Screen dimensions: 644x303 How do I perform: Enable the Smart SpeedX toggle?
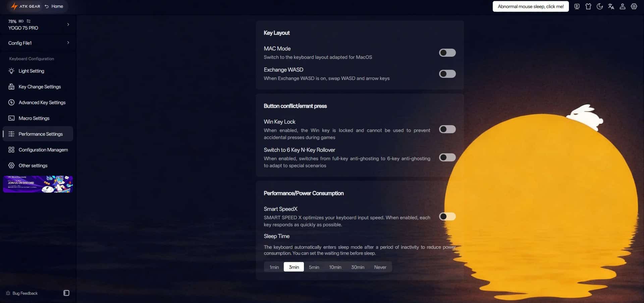pos(447,216)
